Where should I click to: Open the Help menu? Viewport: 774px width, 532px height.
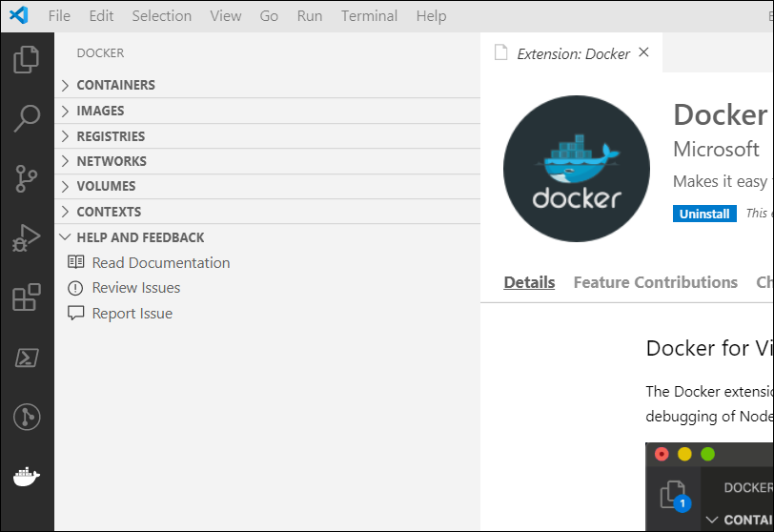point(431,16)
